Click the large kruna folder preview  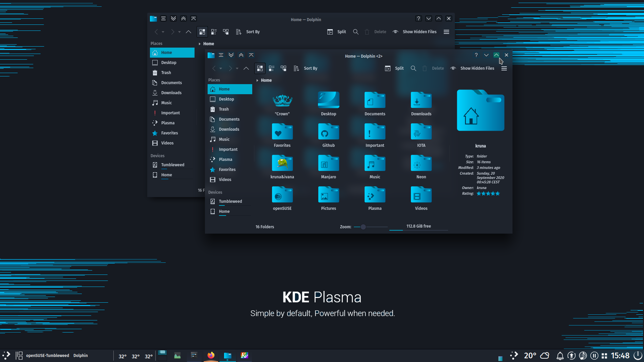(481, 110)
